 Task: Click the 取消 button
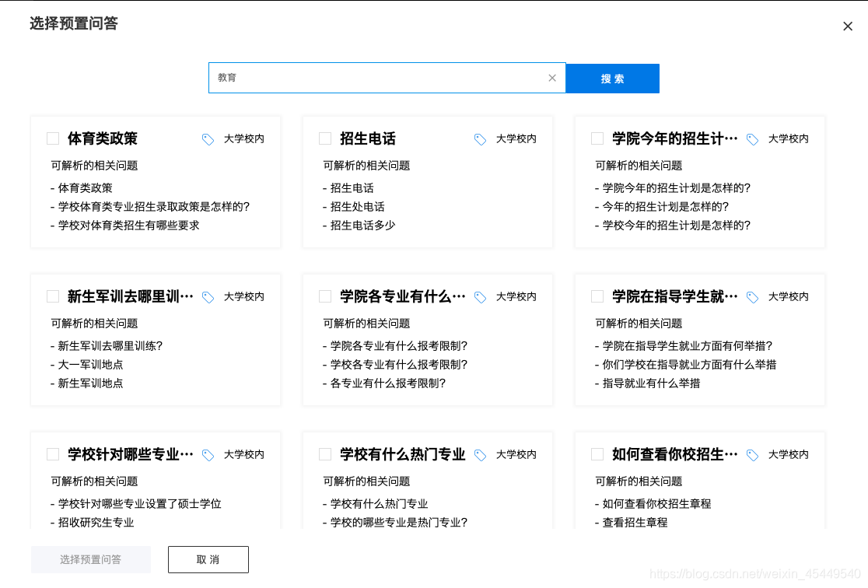click(208, 560)
